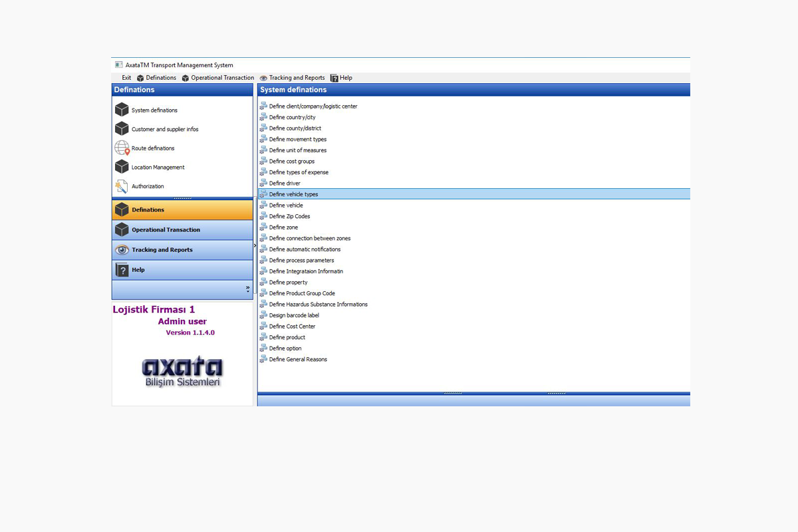
Task: Open Design barcode label item
Action: pos(294,315)
